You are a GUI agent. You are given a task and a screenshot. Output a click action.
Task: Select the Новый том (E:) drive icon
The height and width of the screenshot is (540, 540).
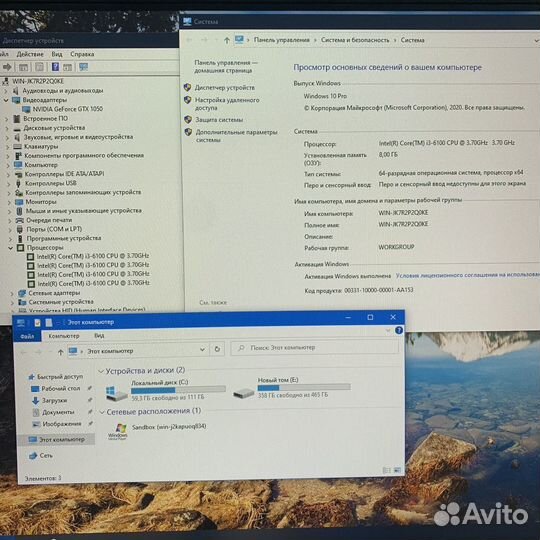point(243,392)
